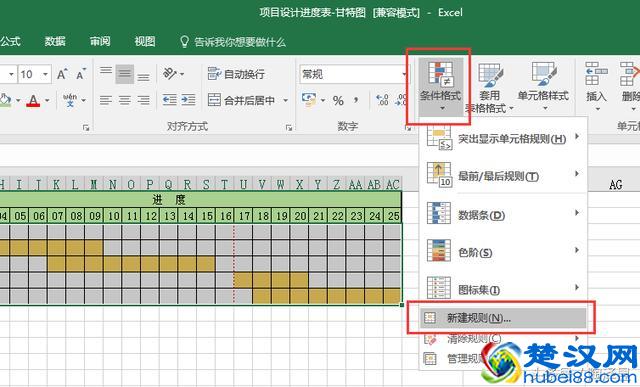Click the Format as Table (套用表格格式) icon

(490, 75)
